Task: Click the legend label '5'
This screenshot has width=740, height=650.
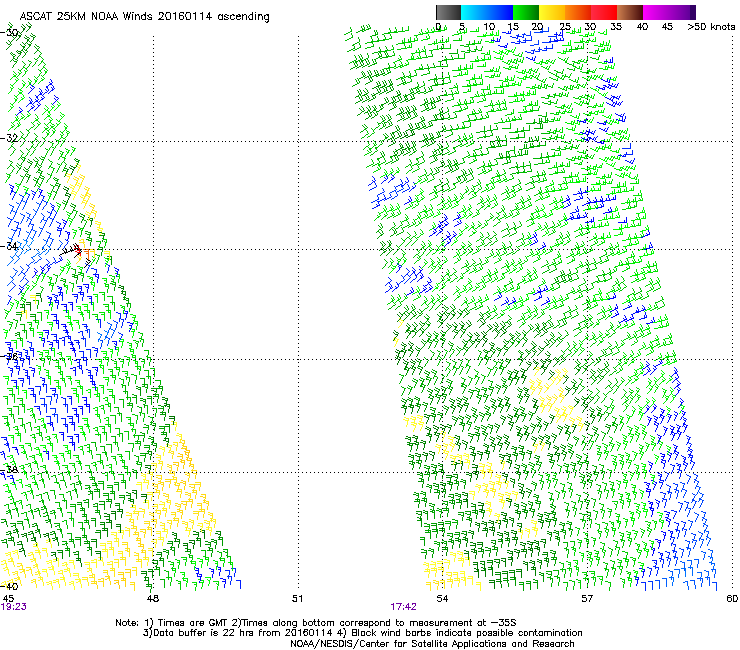Action: click(462, 27)
